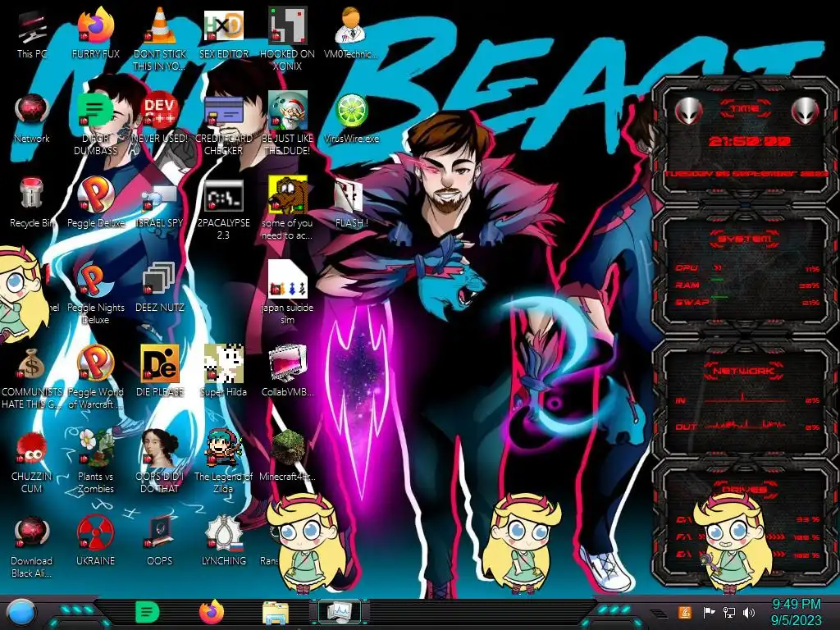This screenshot has width=840, height=630.
Task: Launch VirusWire.exe lime icon
Action: tap(351, 119)
